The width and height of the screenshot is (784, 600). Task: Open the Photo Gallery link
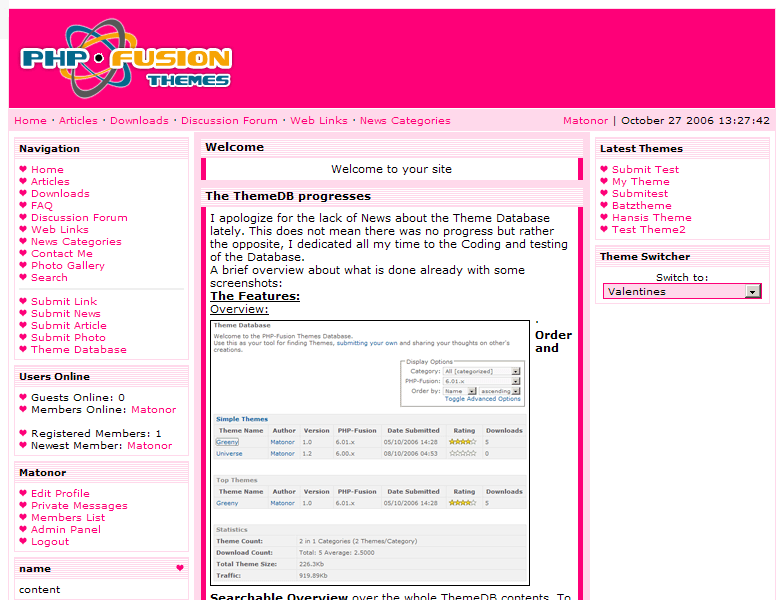(x=68, y=266)
